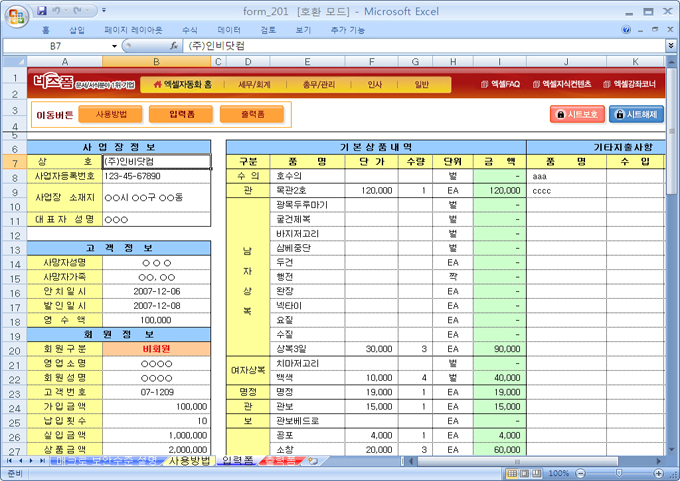Click the 시트보호 lock button
The height and width of the screenshot is (481, 680).
577,115
